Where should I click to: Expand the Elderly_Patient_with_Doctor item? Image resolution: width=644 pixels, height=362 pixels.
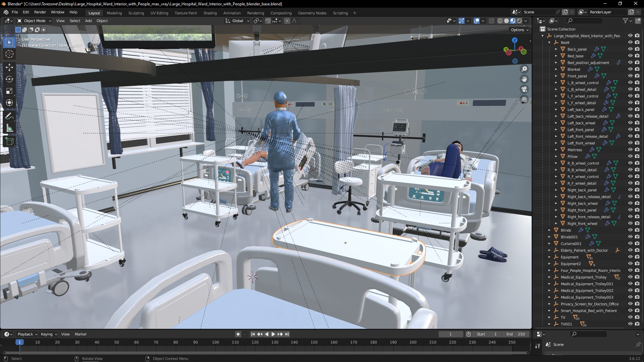(549, 250)
